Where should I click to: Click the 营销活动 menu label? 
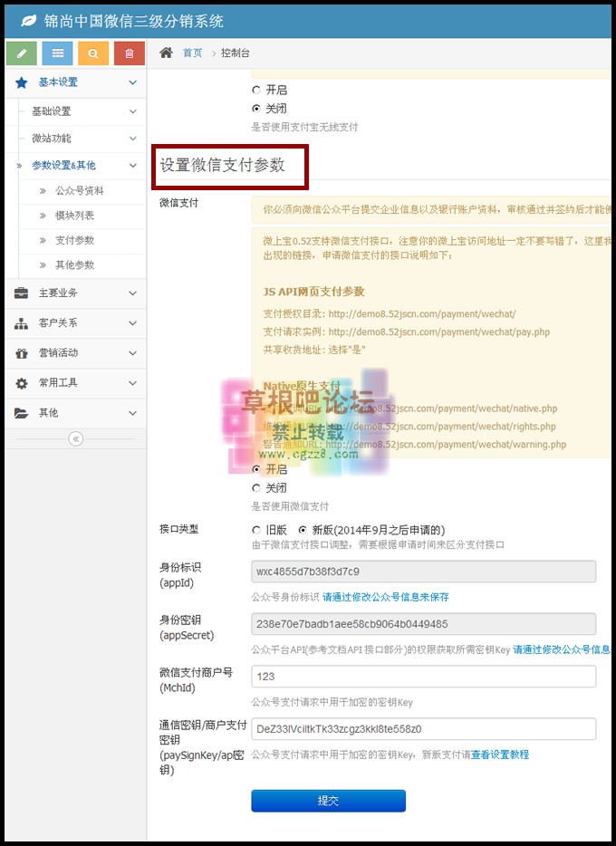click(x=58, y=353)
